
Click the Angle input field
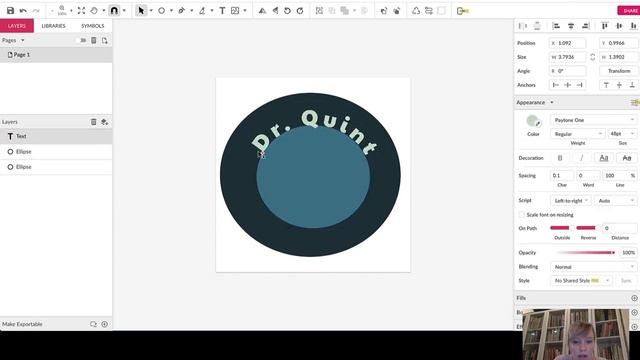(x=567, y=71)
